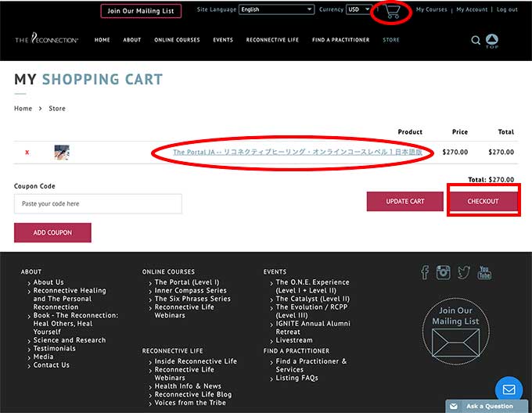
Task: Open The Portal (Level I) footer link
Action: [187, 282]
